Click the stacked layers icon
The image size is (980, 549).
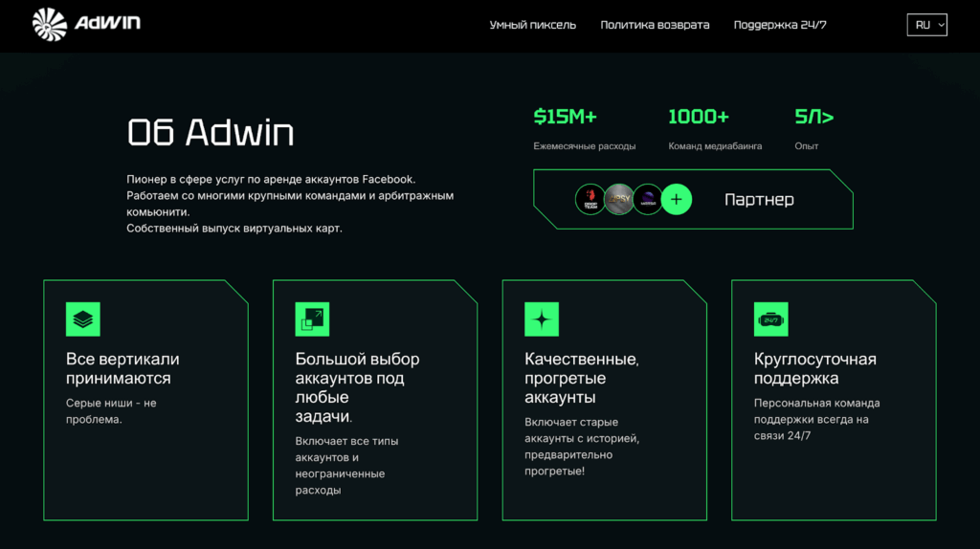point(83,319)
